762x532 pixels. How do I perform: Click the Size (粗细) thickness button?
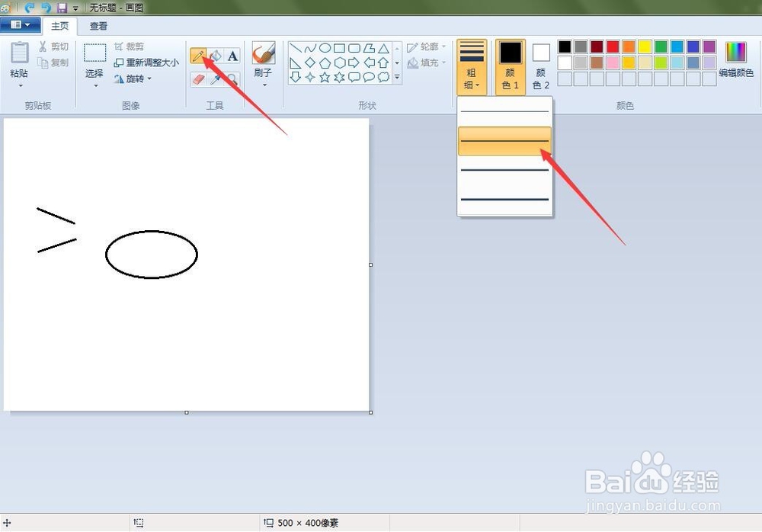coord(472,67)
